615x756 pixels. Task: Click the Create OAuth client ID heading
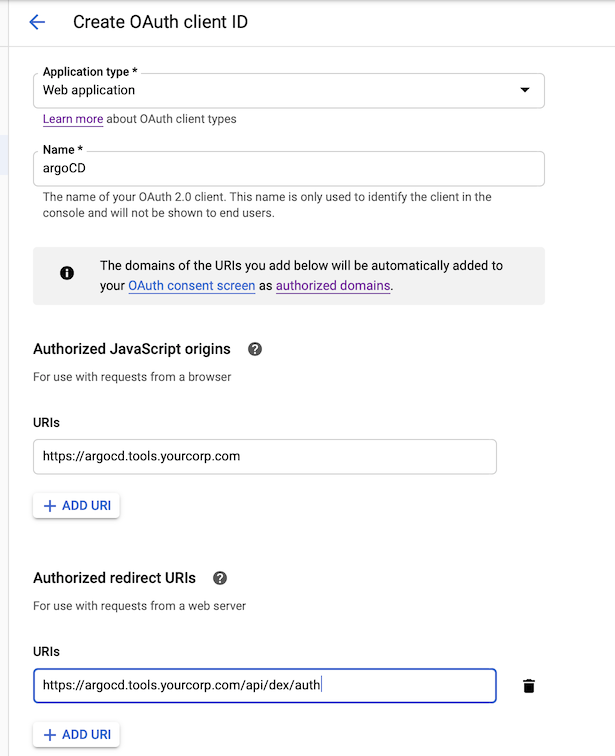pos(160,22)
